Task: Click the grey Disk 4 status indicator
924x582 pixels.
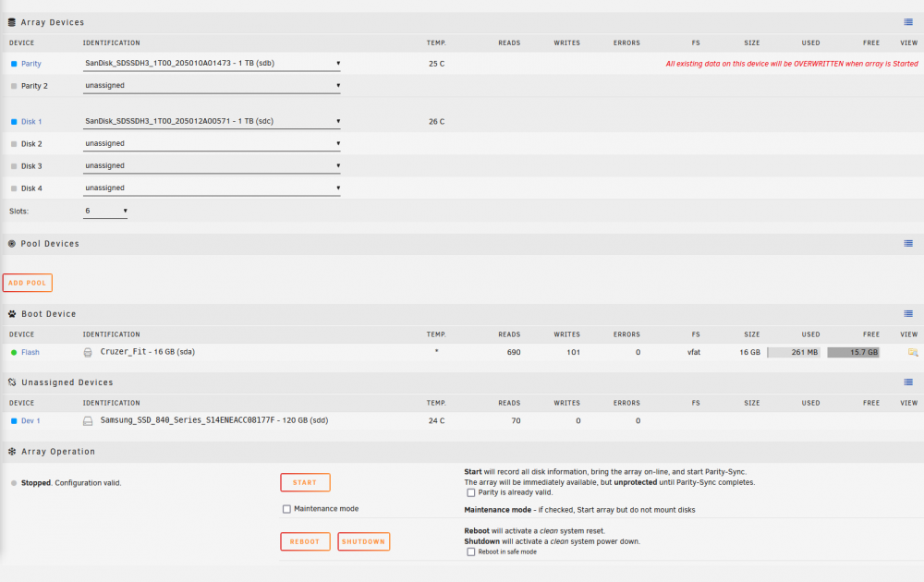Action: click(14, 188)
